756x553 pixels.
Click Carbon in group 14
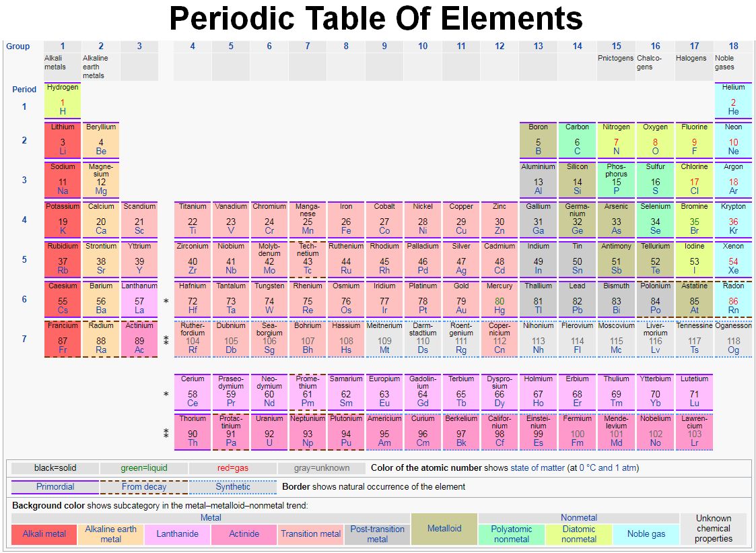click(x=577, y=139)
